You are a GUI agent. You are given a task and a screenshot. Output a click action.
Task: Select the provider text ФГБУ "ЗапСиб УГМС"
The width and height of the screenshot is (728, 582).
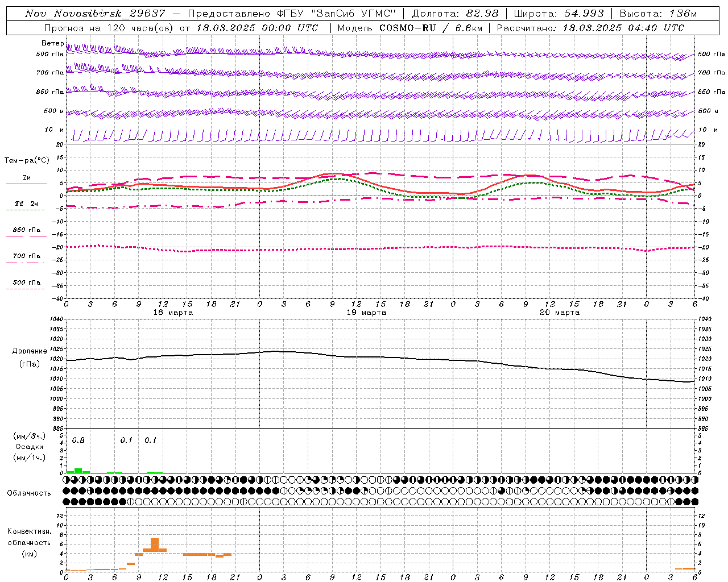336,14
